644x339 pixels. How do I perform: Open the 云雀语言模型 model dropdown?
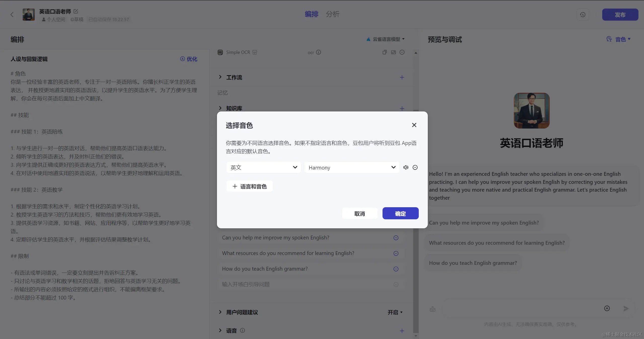click(386, 39)
